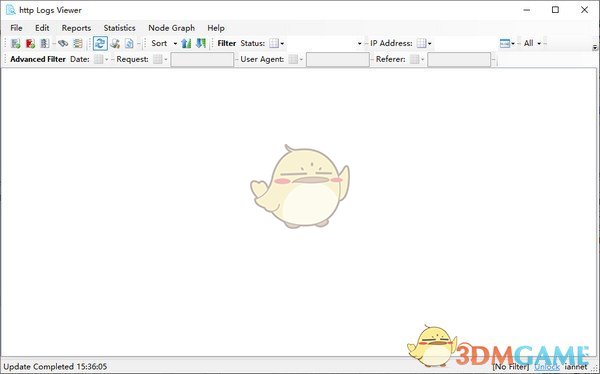
Task: Click the http Logs Viewer title bar icon
Action: coord(10,10)
